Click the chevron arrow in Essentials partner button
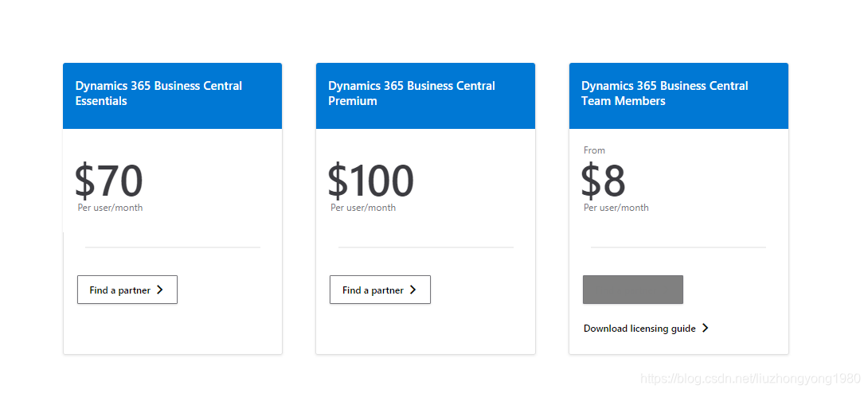 [160, 290]
